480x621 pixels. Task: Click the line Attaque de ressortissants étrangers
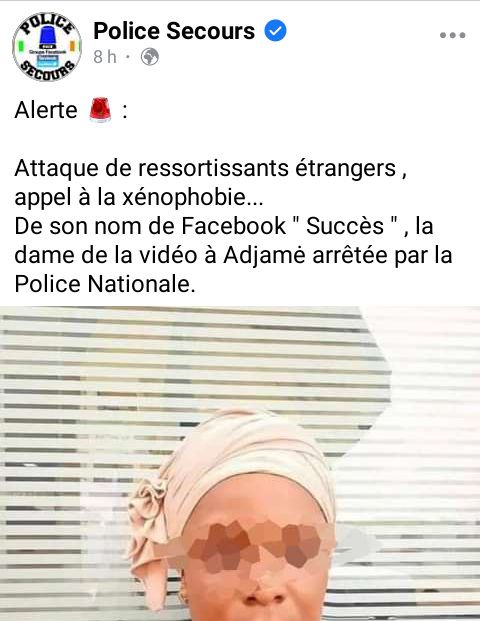pos(211,168)
